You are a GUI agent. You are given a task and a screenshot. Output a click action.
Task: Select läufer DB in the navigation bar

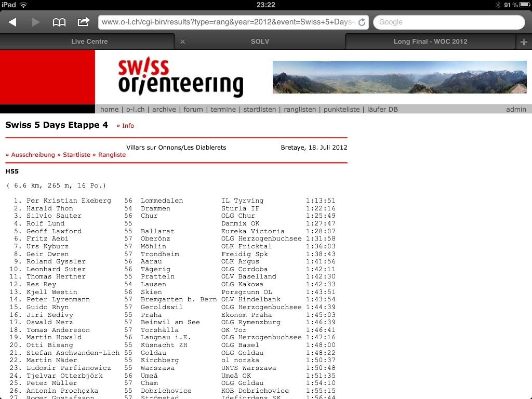click(x=382, y=109)
